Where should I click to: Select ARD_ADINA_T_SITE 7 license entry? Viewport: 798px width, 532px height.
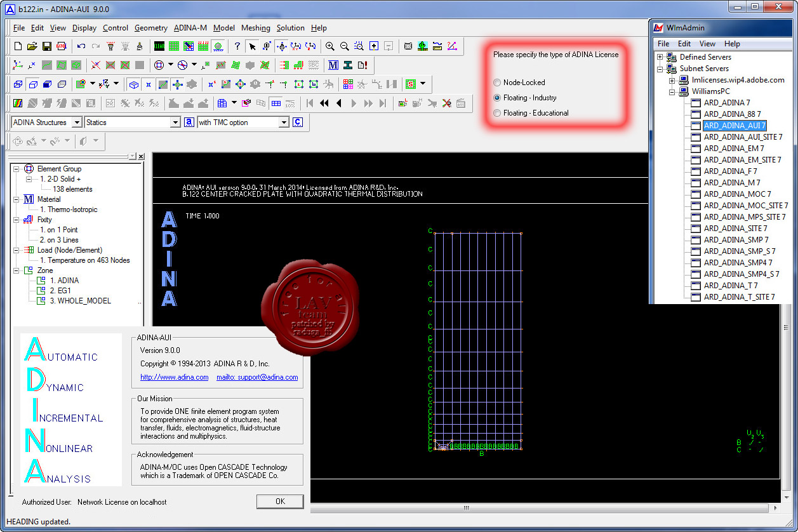(739, 297)
